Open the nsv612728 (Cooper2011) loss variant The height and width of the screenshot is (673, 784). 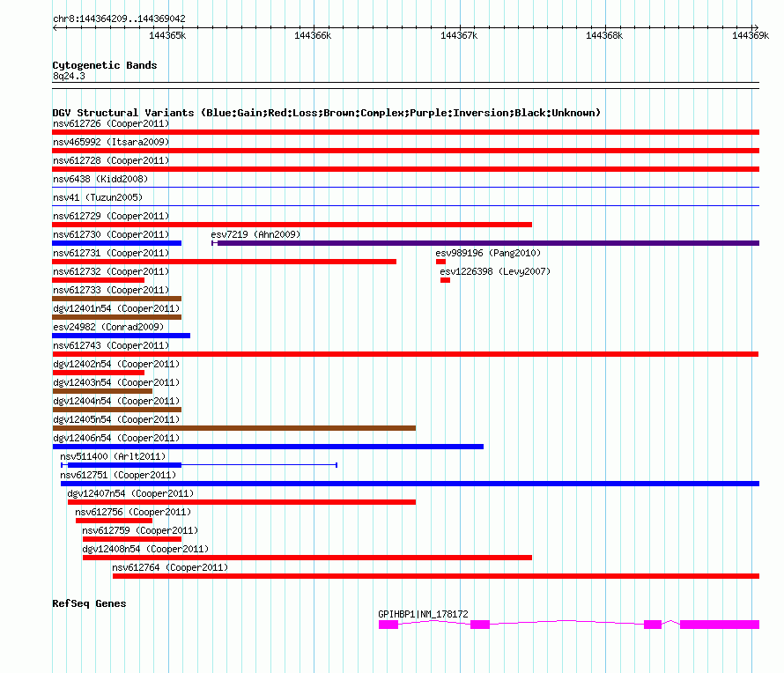click(x=405, y=169)
